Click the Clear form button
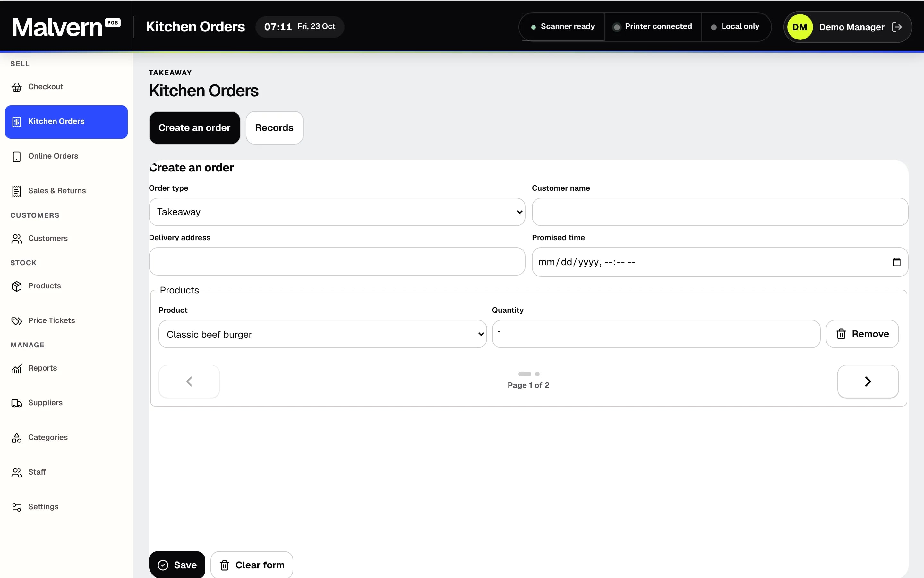924x578 pixels. click(252, 565)
